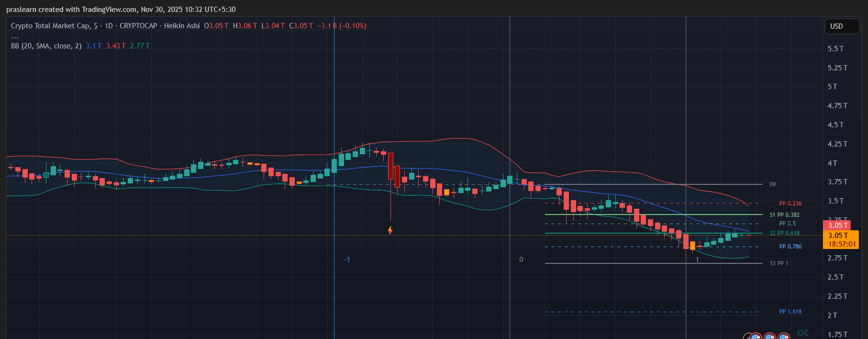The width and height of the screenshot is (868, 339).
Task: Click the green PP 0.5 level label
Action: pos(788,224)
